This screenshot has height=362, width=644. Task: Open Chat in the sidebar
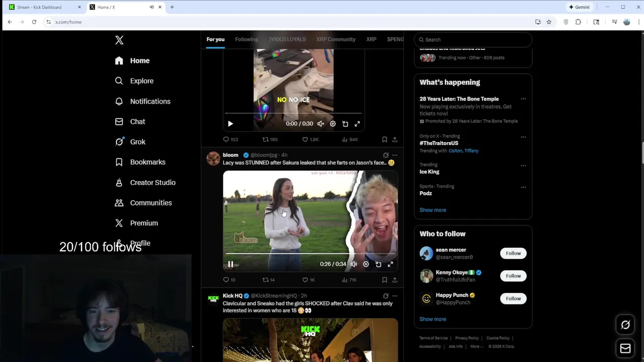click(x=130, y=122)
